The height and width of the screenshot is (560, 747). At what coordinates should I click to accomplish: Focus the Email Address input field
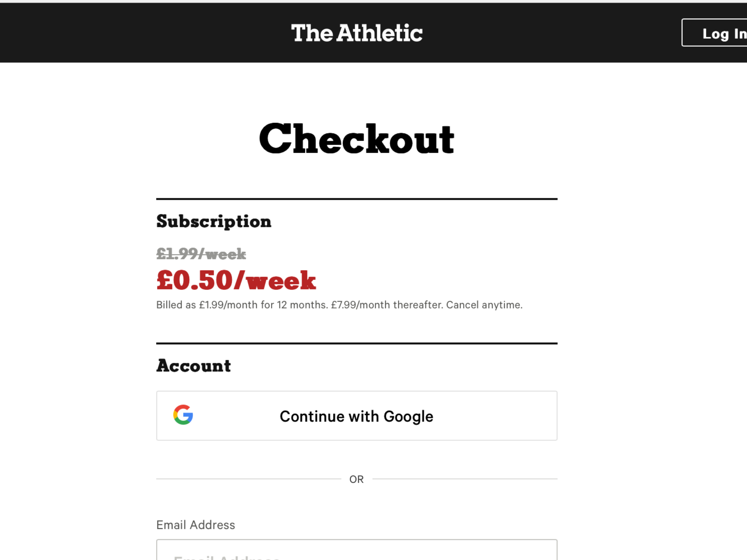(x=357, y=550)
